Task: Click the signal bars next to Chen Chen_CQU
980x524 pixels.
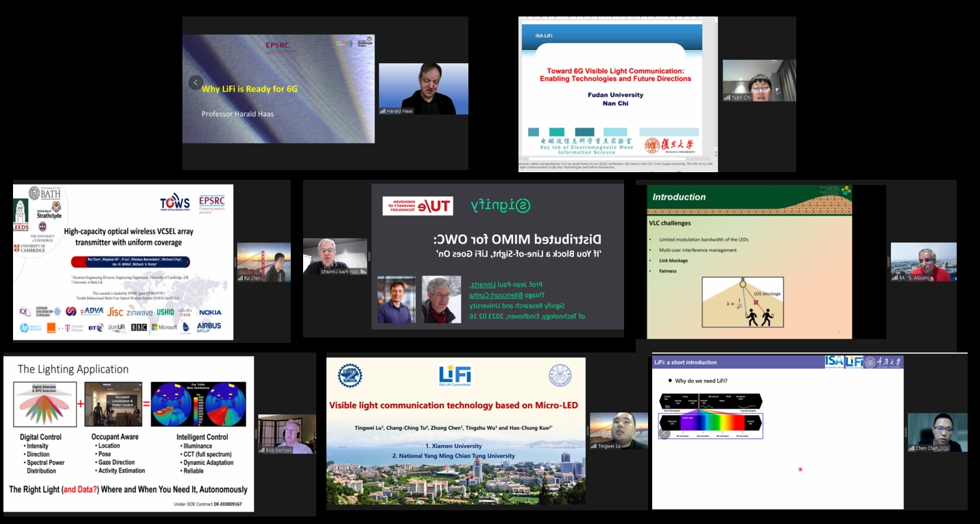Action: tap(911, 448)
